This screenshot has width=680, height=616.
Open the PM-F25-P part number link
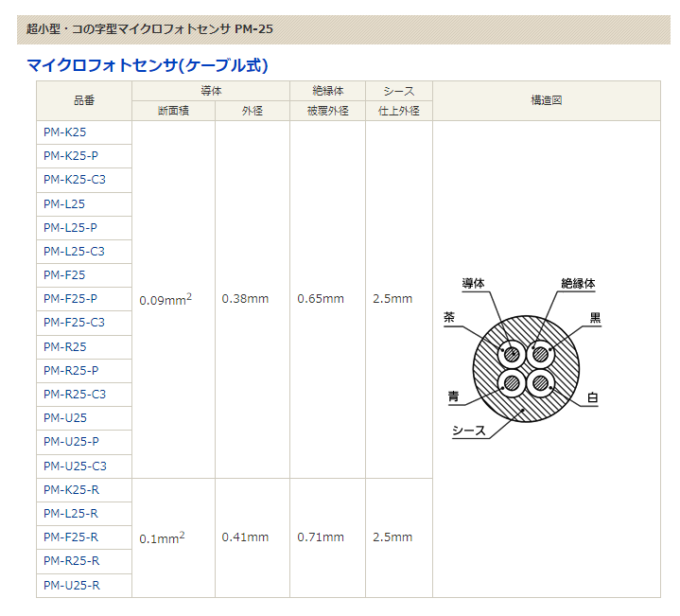pos(70,299)
